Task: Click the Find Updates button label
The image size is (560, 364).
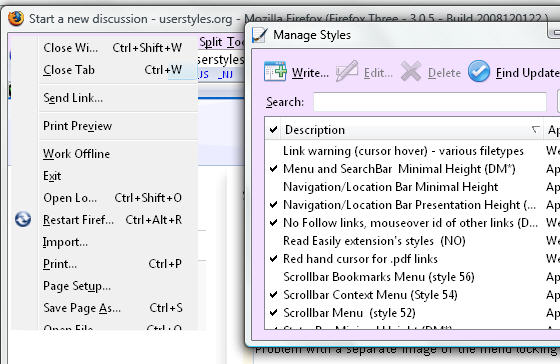Action: 528,73
